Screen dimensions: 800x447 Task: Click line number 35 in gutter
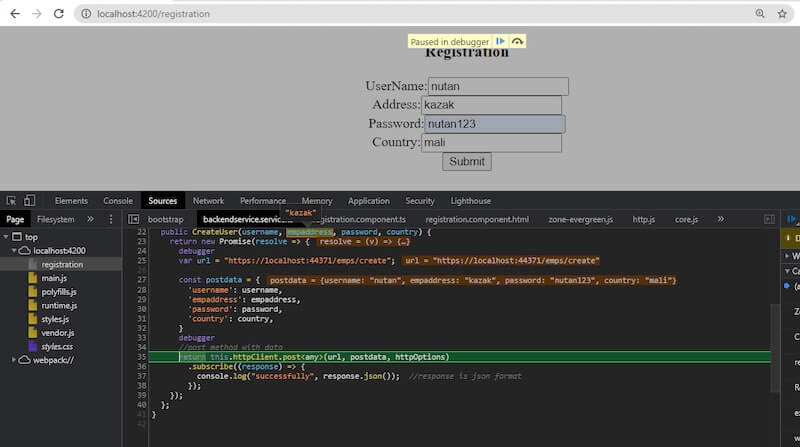coord(141,357)
